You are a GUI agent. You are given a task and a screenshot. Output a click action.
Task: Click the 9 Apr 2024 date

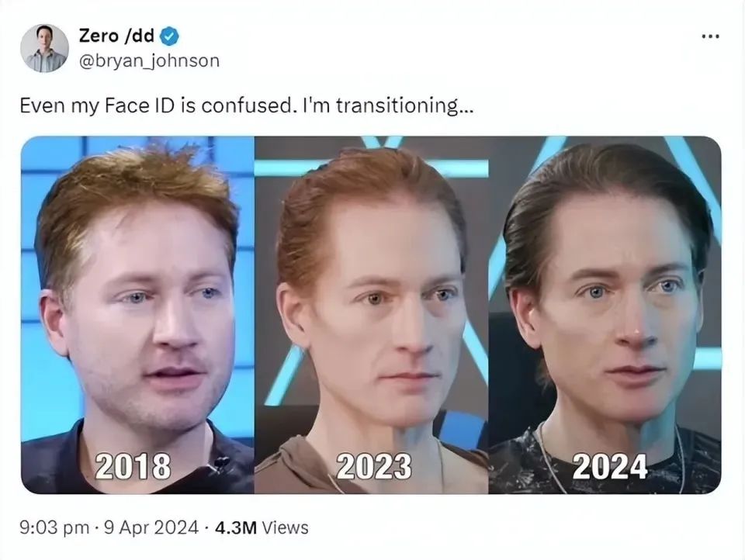[151, 527]
